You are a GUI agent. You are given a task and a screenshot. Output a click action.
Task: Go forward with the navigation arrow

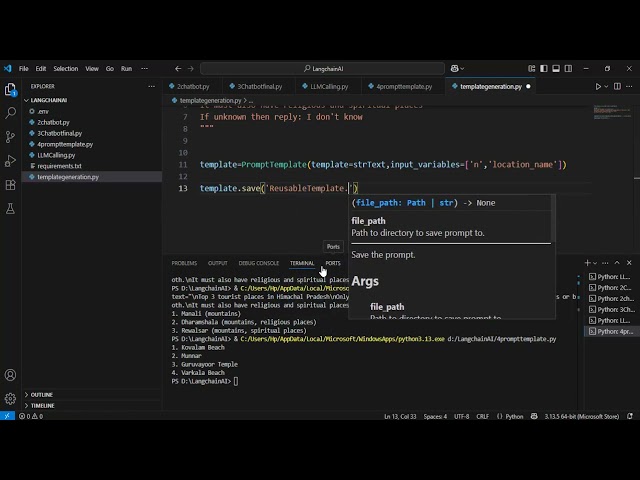191,69
